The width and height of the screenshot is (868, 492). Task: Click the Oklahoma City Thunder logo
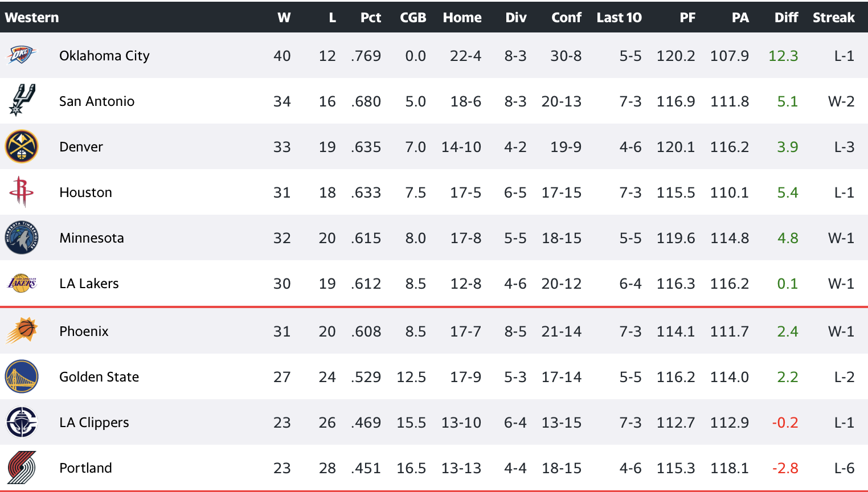pyautogui.click(x=22, y=55)
